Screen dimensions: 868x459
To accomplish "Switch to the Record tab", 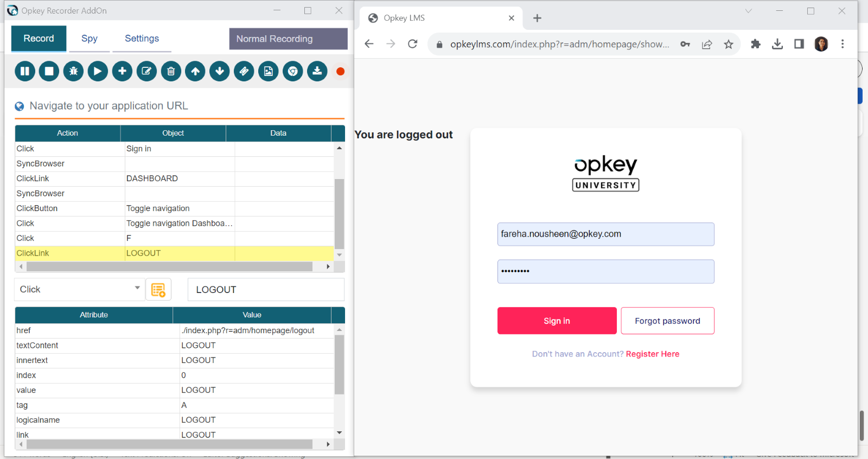I will pos(39,39).
